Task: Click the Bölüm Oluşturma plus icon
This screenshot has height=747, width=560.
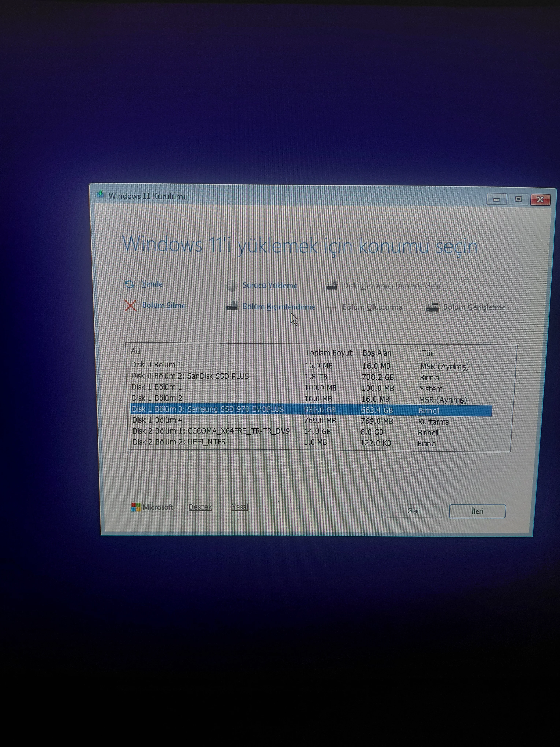Action: pos(331,307)
